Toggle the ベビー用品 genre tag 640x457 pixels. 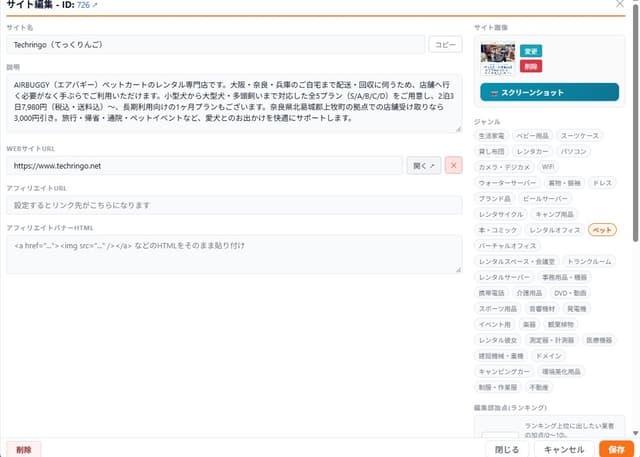[x=533, y=136]
